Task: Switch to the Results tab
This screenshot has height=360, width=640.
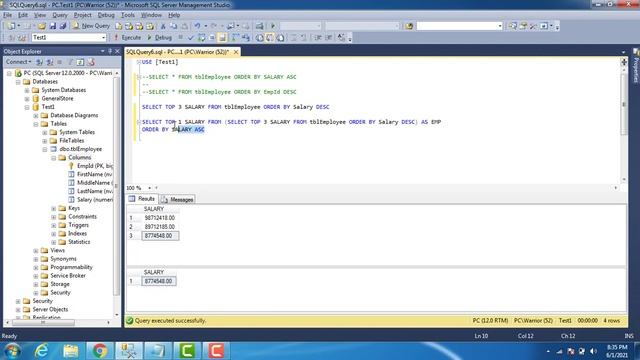Action: 142,199
